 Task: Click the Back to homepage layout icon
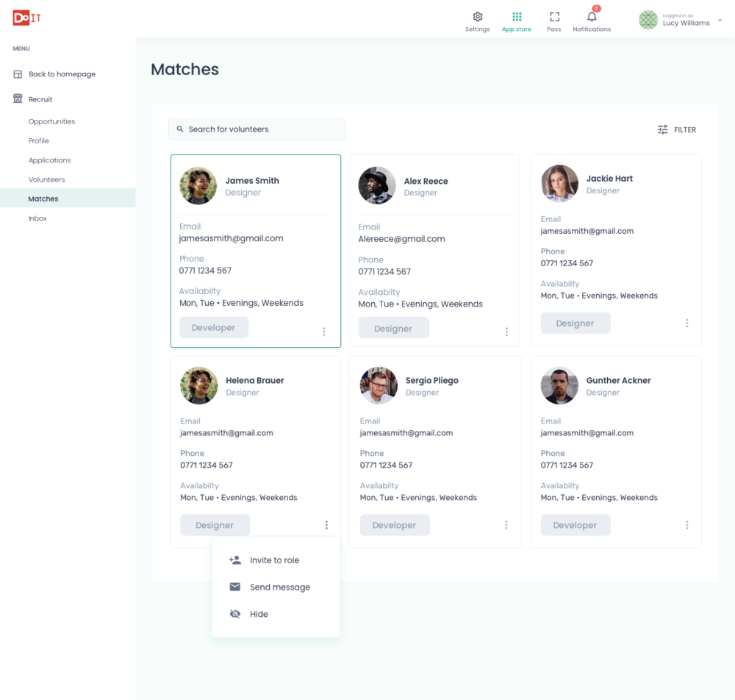coord(18,74)
